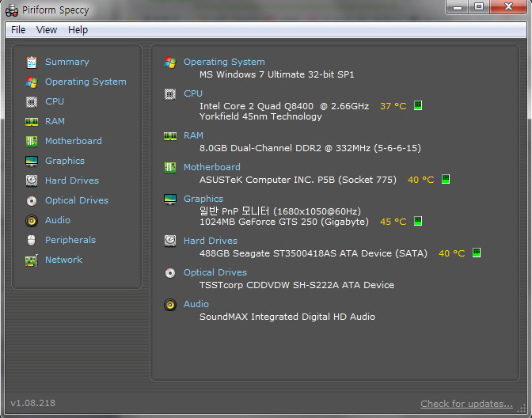Click the 40 °C hard drive temperature value
Viewport: 532px width, 418px height.
point(452,253)
